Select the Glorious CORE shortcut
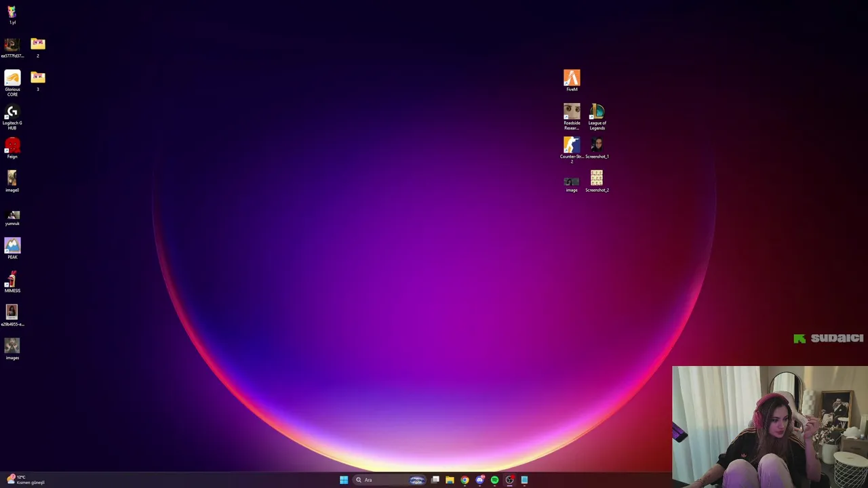868x488 pixels. point(12,83)
